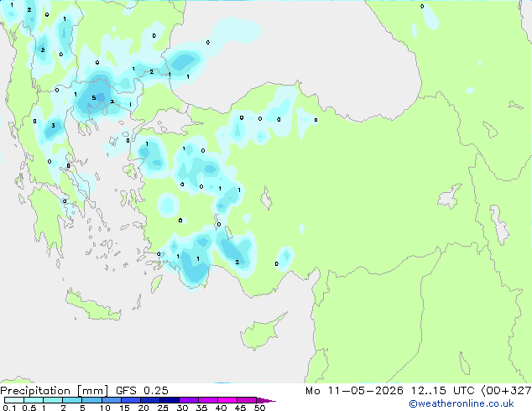
Task: Click the "20" legend scale label
Action: click(x=143, y=408)
